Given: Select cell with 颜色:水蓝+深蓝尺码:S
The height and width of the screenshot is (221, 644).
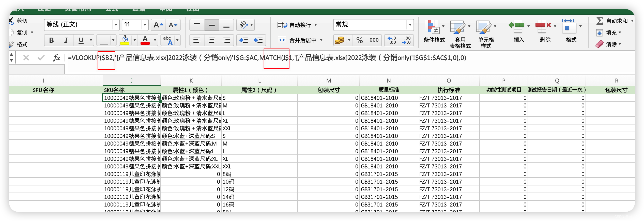Looking at the screenshot, I should point(191,136).
